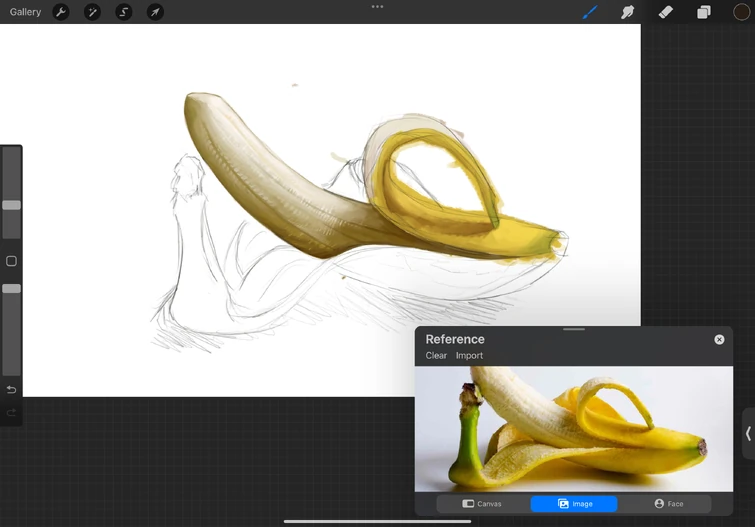Import a new reference image
Screen dimensions: 755x527
(469, 356)
